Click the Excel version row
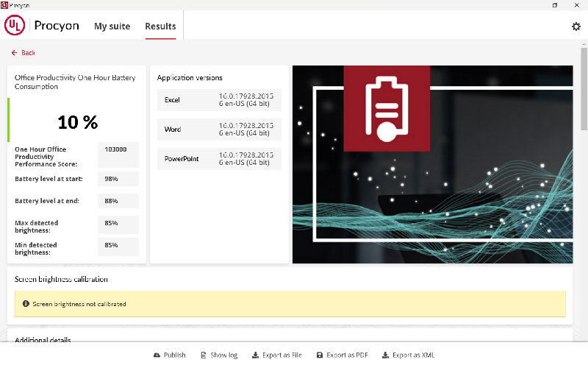Viewport: 588px width, 368px height. [219, 100]
